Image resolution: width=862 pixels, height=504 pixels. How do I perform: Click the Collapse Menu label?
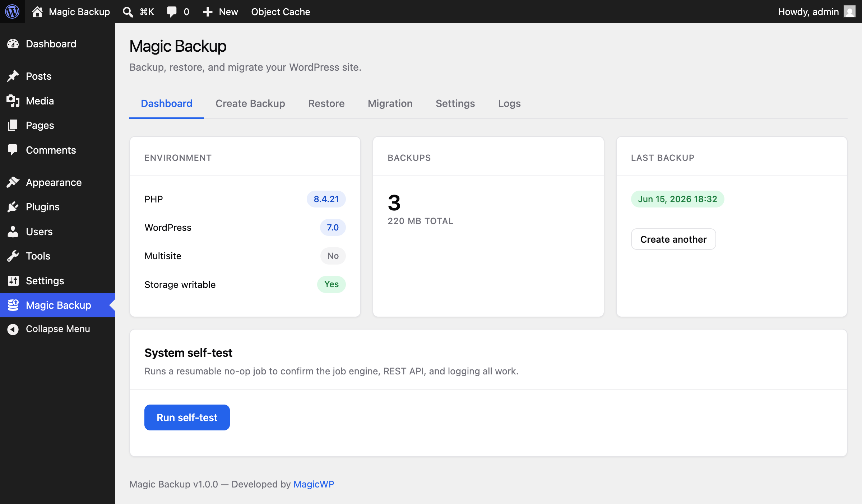58,329
